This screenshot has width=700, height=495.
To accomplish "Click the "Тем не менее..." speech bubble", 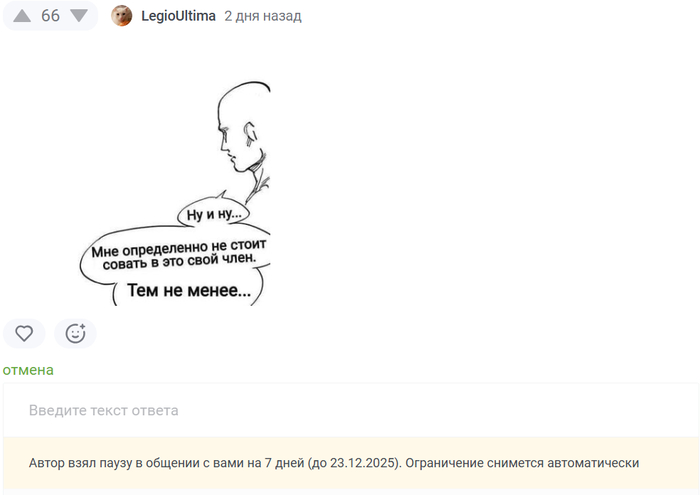I will (189, 291).
